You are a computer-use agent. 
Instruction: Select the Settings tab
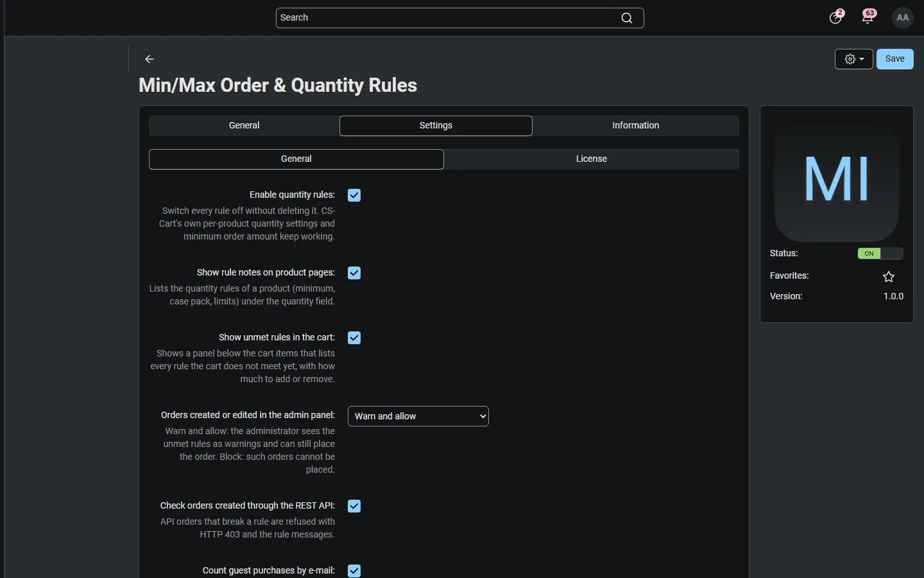click(x=436, y=126)
